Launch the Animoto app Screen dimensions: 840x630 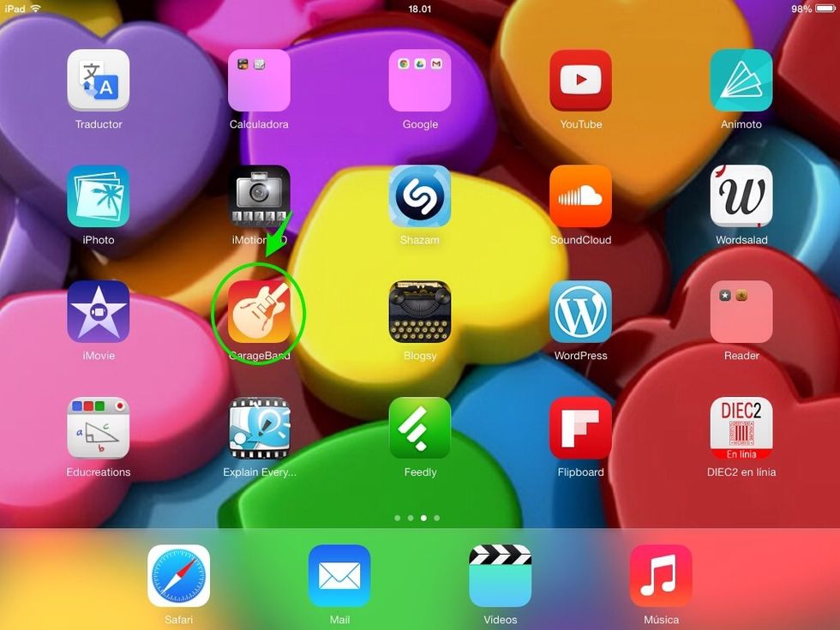click(x=741, y=81)
